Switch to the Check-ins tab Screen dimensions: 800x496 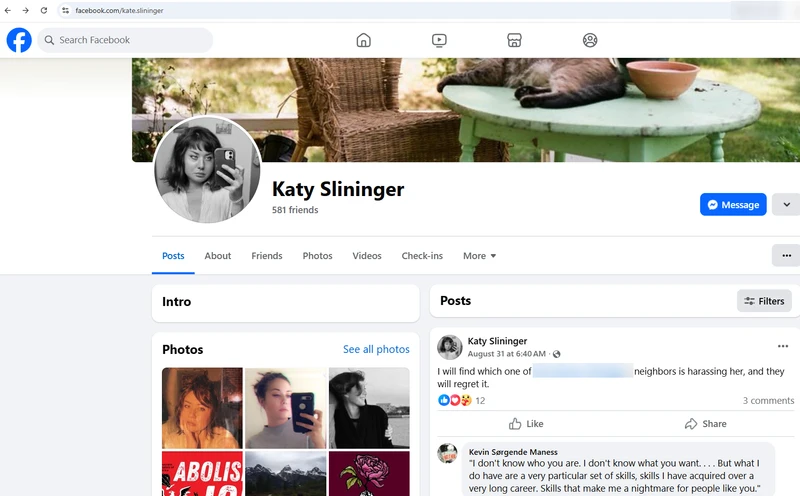pyautogui.click(x=422, y=256)
